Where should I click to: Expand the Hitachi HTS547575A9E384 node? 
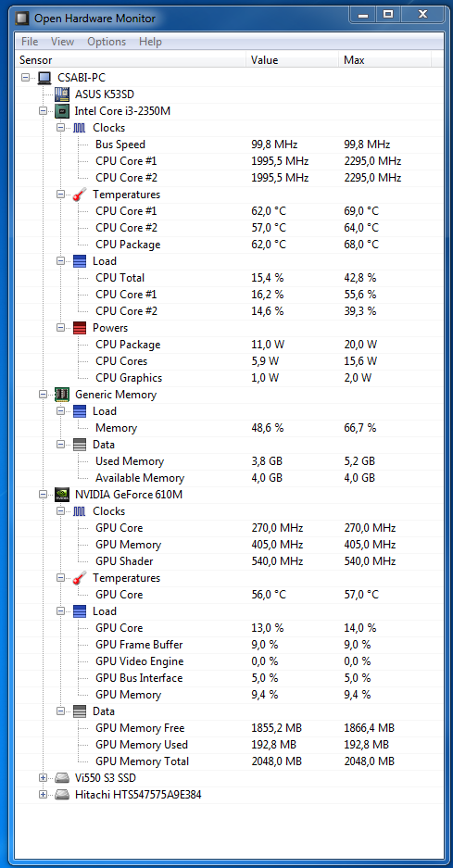click(x=44, y=795)
